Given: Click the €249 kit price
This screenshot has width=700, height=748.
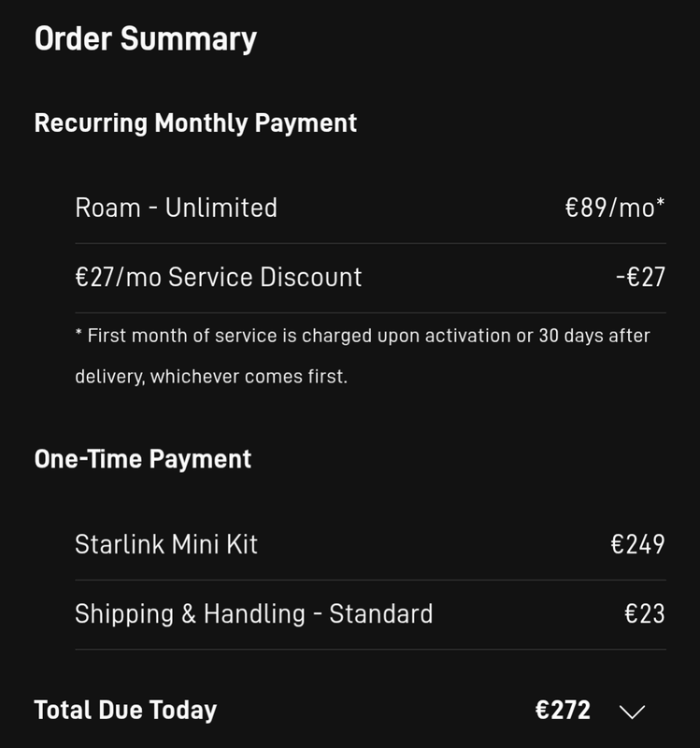Looking at the screenshot, I should click(x=637, y=544).
